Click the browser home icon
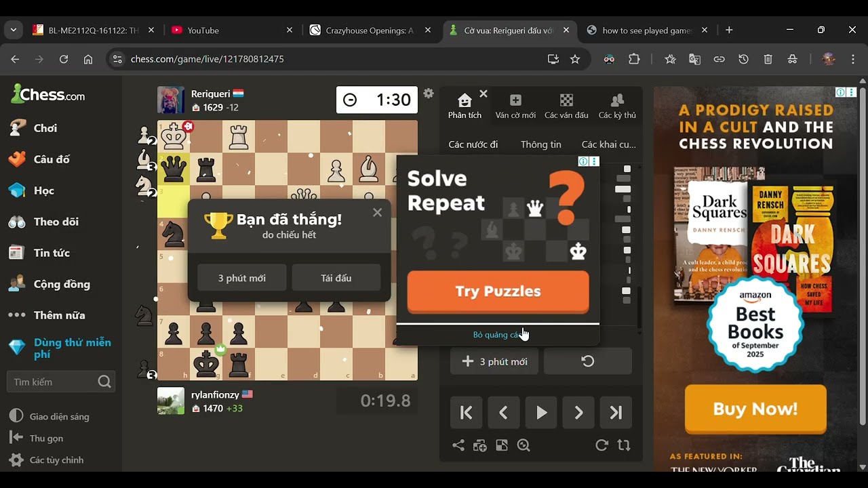Screen dimensions: 868x488 coord(88,59)
